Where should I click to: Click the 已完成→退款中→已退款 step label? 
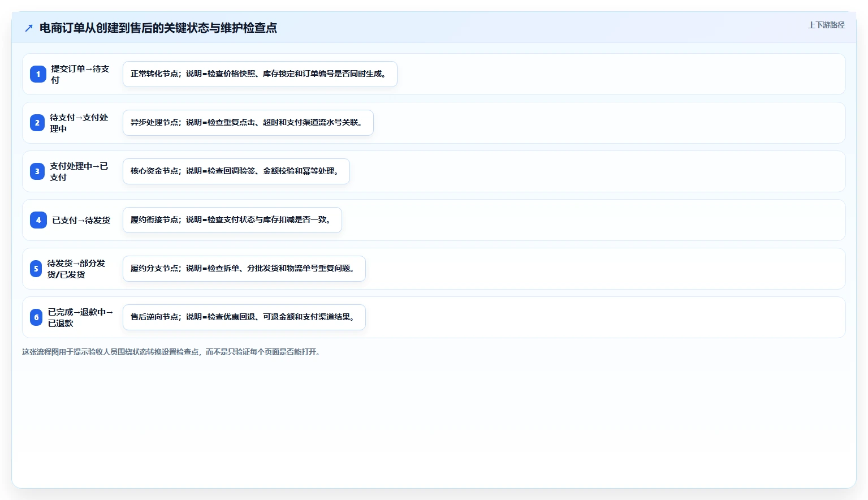80,317
